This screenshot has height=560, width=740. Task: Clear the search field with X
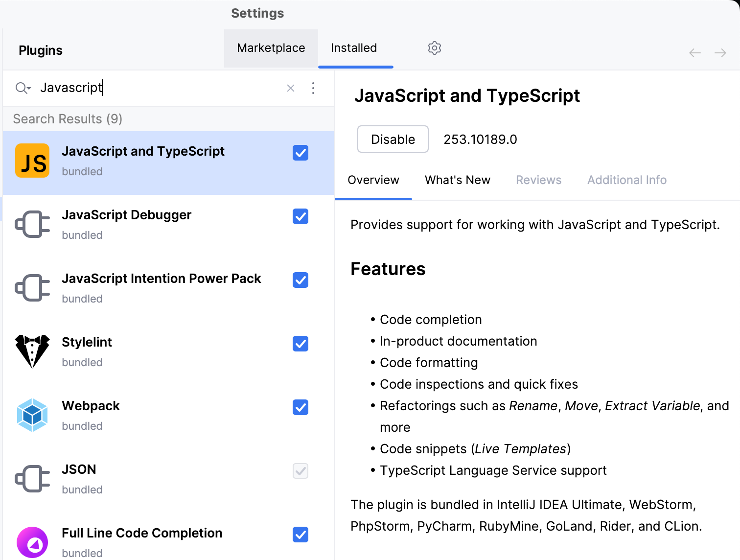[291, 88]
